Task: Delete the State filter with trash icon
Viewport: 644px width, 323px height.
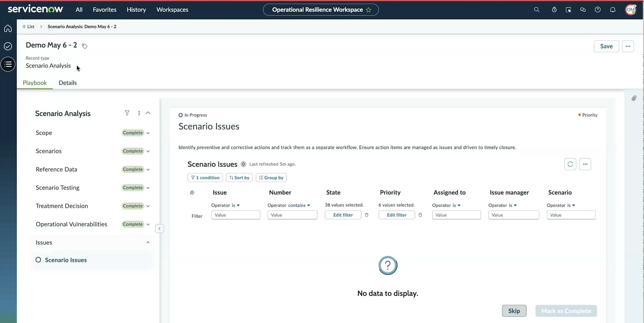Action: pyautogui.click(x=366, y=215)
